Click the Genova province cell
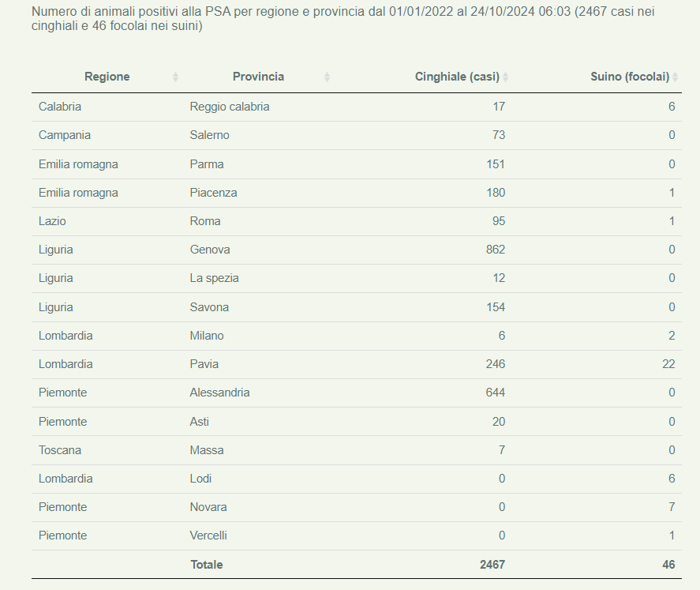Image resolution: width=700 pixels, height=590 pixels. click(x=210, y=250)
